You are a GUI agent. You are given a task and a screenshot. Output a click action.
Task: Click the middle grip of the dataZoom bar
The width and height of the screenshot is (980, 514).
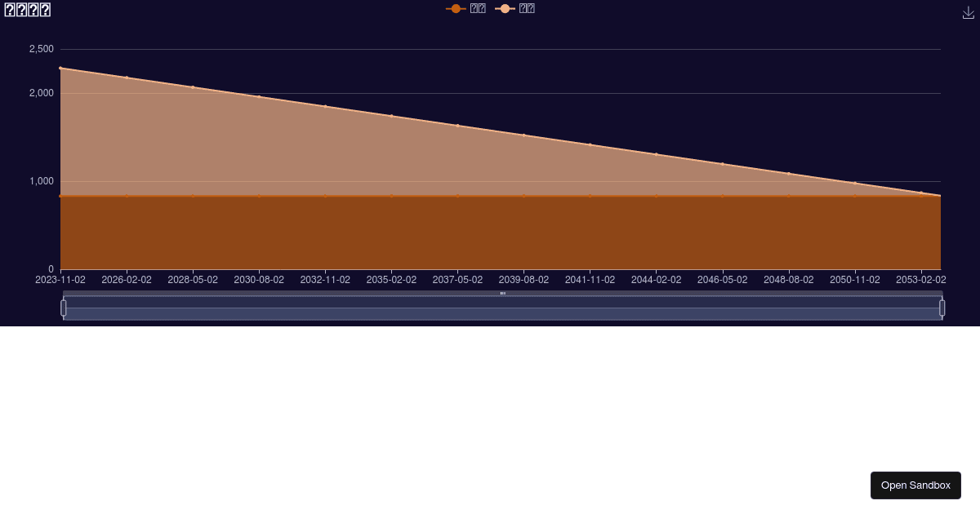(x=502, y=294)
